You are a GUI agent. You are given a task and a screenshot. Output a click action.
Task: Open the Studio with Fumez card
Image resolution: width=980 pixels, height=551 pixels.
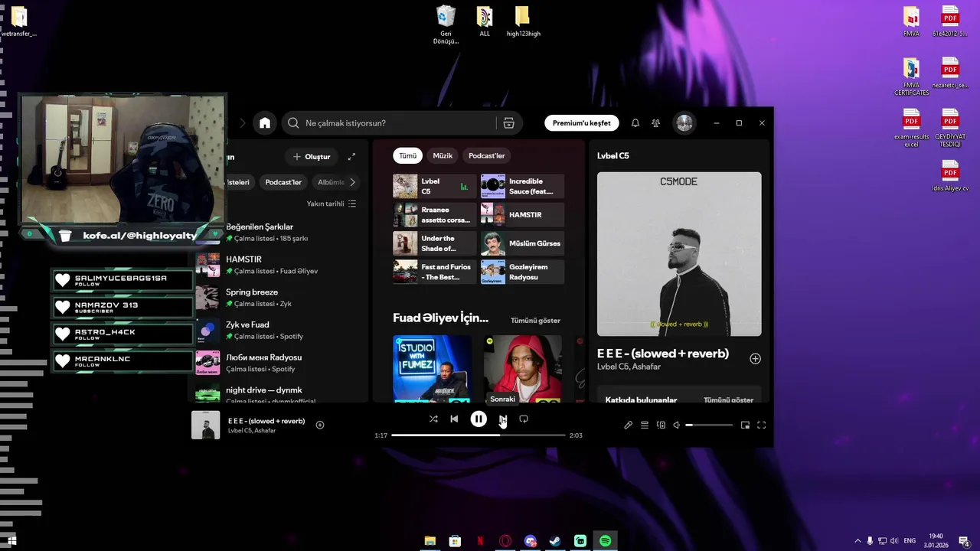432,369
